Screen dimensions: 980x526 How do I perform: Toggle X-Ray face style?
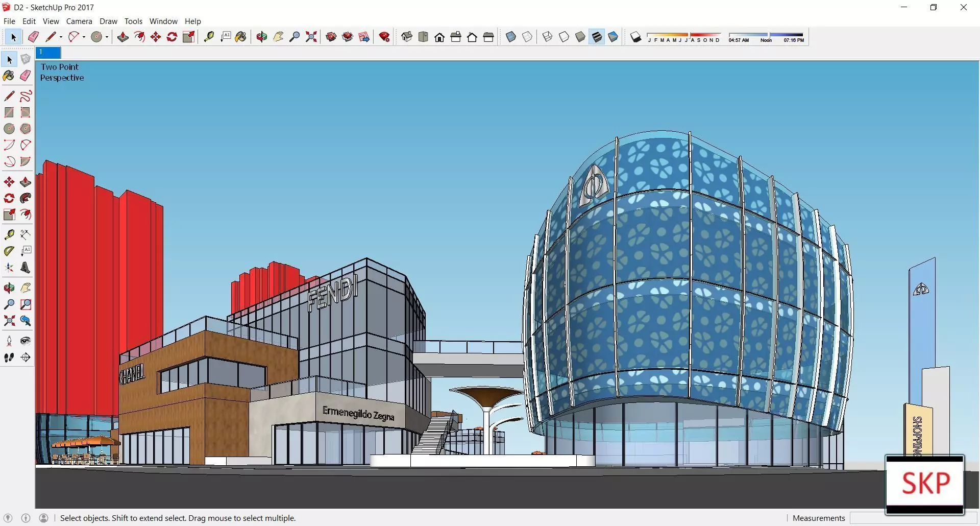(511, 37)
